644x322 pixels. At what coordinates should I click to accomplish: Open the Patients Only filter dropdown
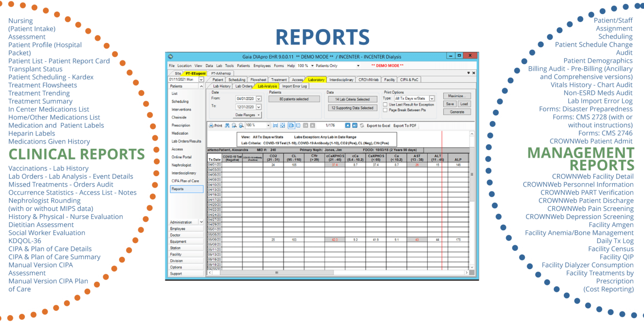tap(358, 65)
